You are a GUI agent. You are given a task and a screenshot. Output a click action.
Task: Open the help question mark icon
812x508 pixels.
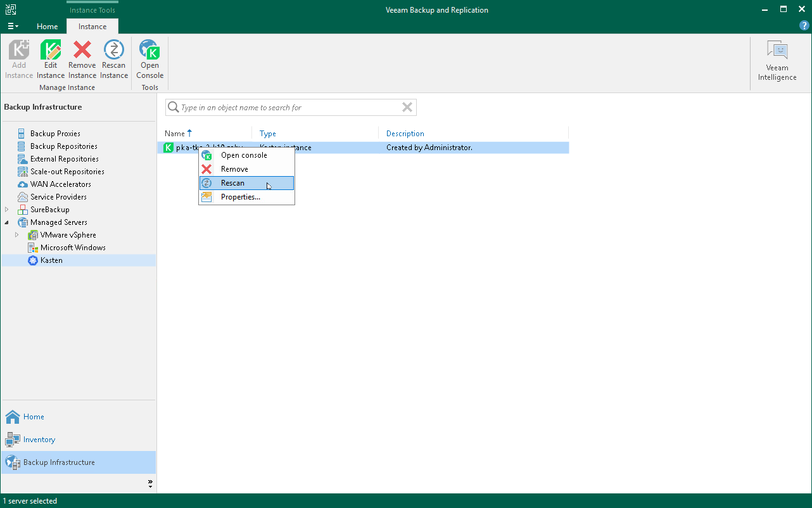point(804,26)
